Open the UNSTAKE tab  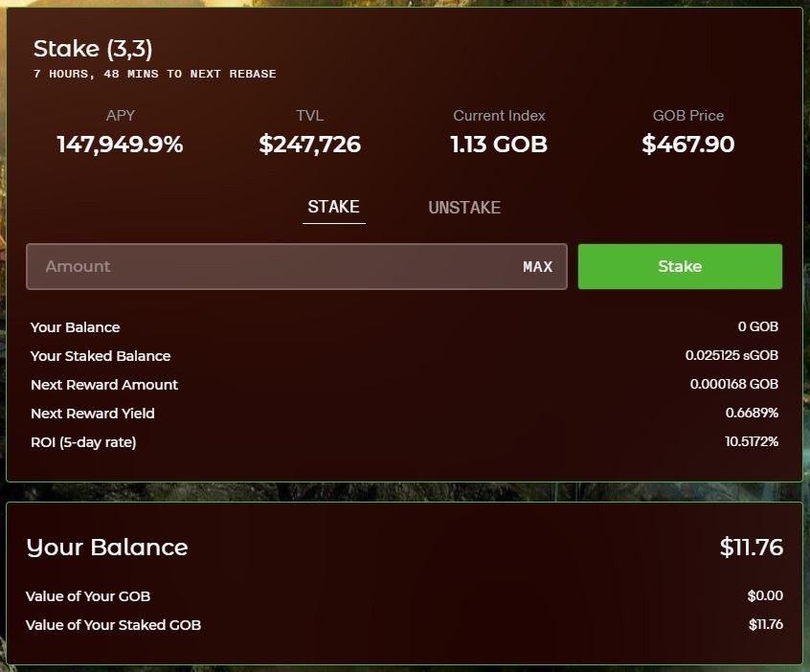pos(464,208)
